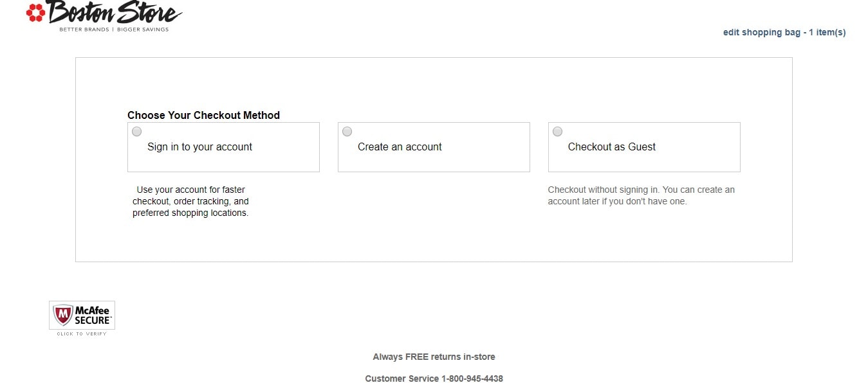Select the Sign in to your account radio button
The height and width of the screenshot is (383, 868).
(136, 132)
